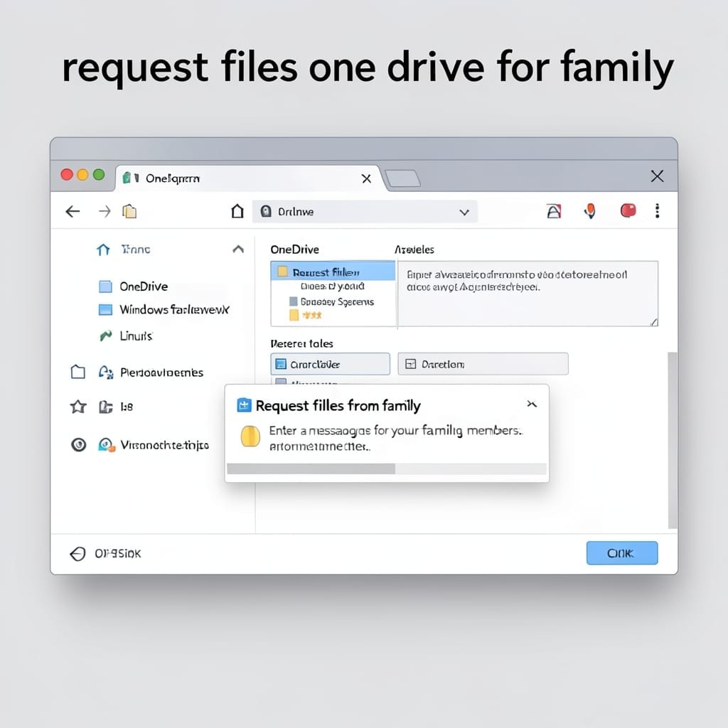
Task: Click the OI-9Siɒk link at bottom left
Action: 118,553
